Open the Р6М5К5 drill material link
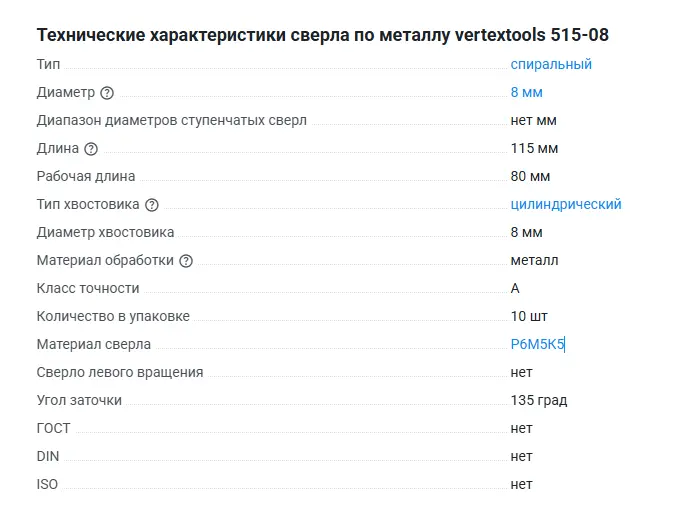Screen dimensions: 676x524 (x=537, y=344)
